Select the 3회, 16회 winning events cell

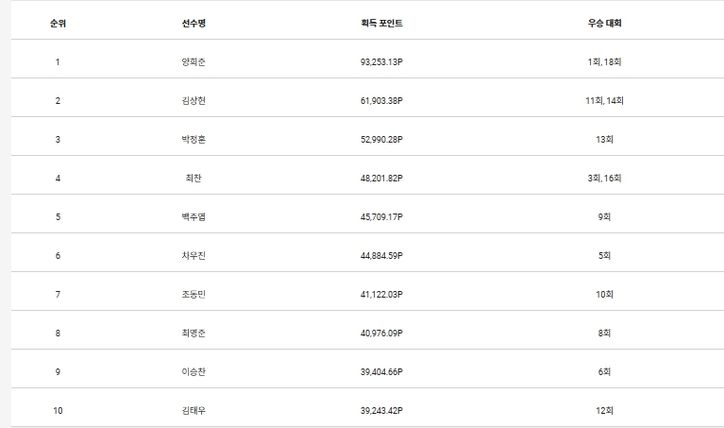[x=604, y=178]
